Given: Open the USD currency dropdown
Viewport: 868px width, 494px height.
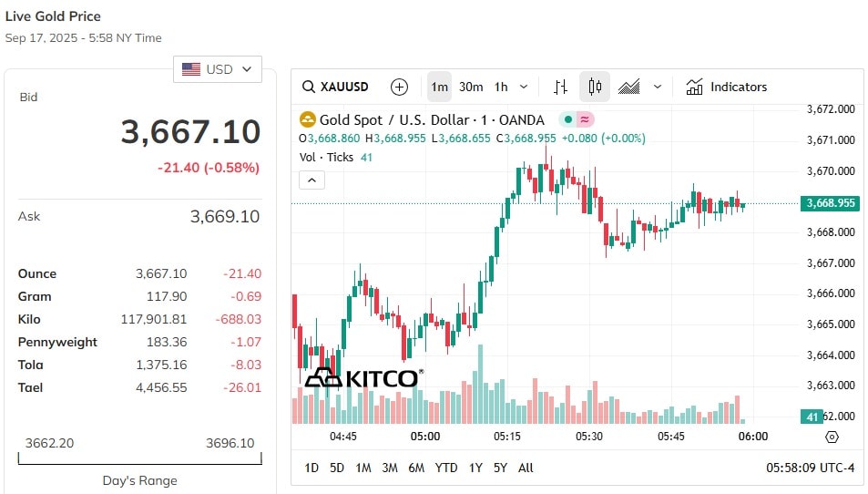Looking at the screenshot, I should (x=218, y=69).
